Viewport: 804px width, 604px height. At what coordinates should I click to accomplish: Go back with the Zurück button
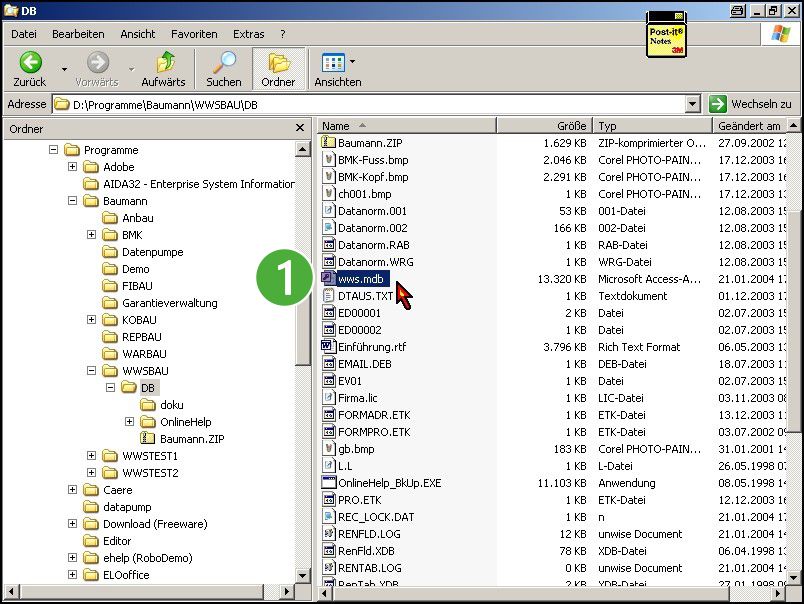[x=30, y=69]
